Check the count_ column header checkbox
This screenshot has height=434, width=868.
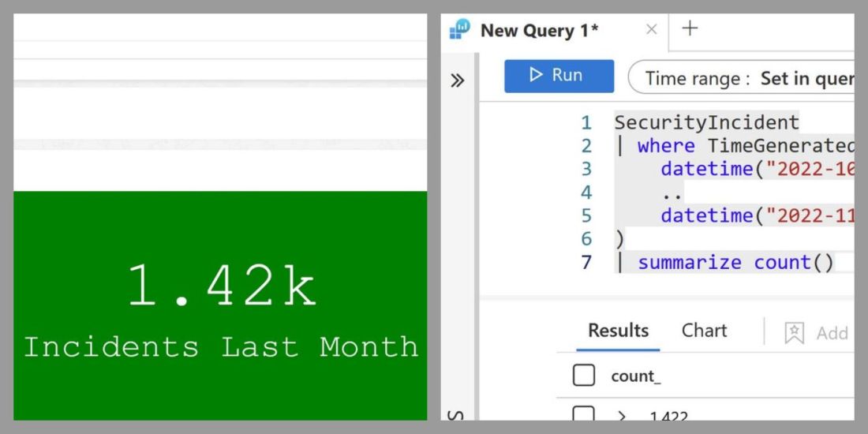click(x=584, y=376)
